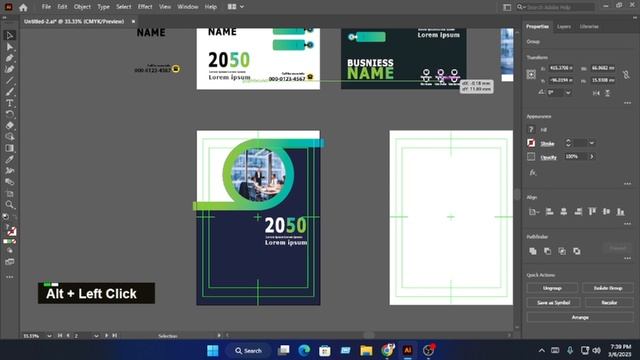This screenshot has height=360, width=640.
Task: Select the Eyedropper tool
Action: (9, 159)
